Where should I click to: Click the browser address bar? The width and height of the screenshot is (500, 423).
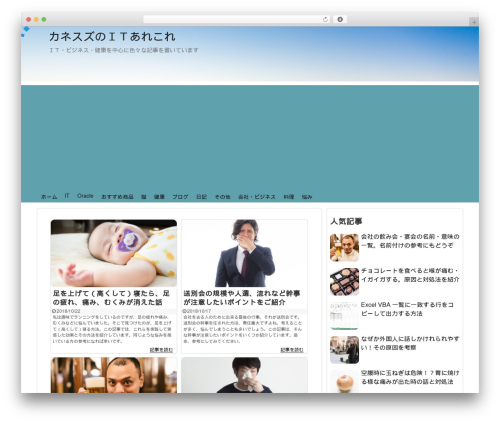(x=236, y=19)
